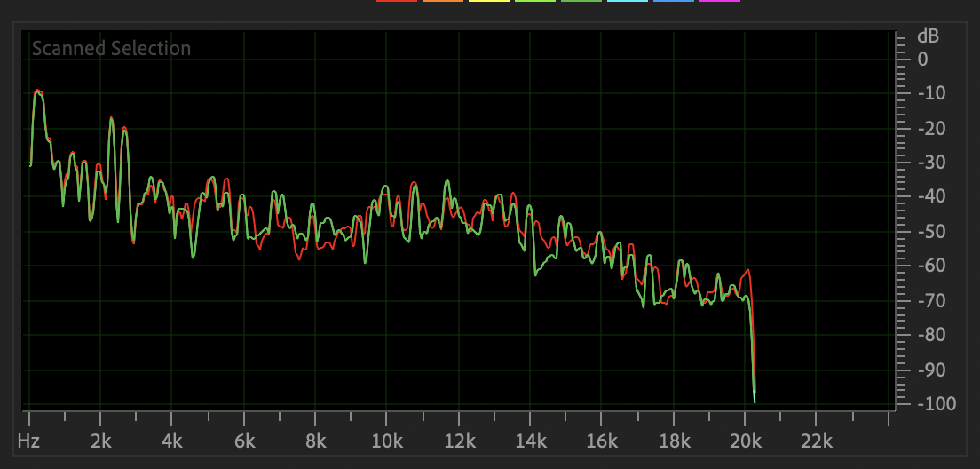Click the 14k frequency axis marker
980x469 pixels.
pos(530,441)
